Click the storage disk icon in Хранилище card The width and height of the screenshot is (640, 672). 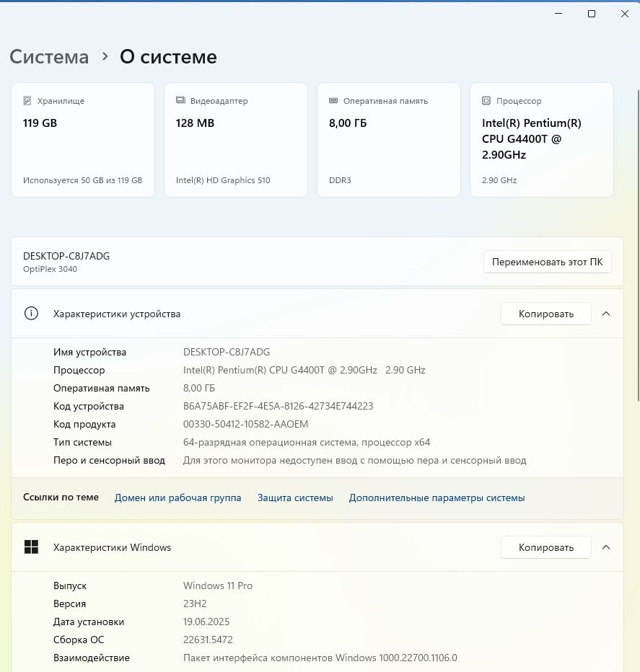pos(27,101)
